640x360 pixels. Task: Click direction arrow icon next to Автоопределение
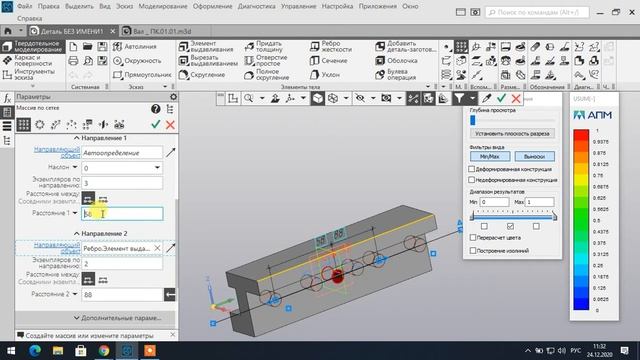pos(170,153)
